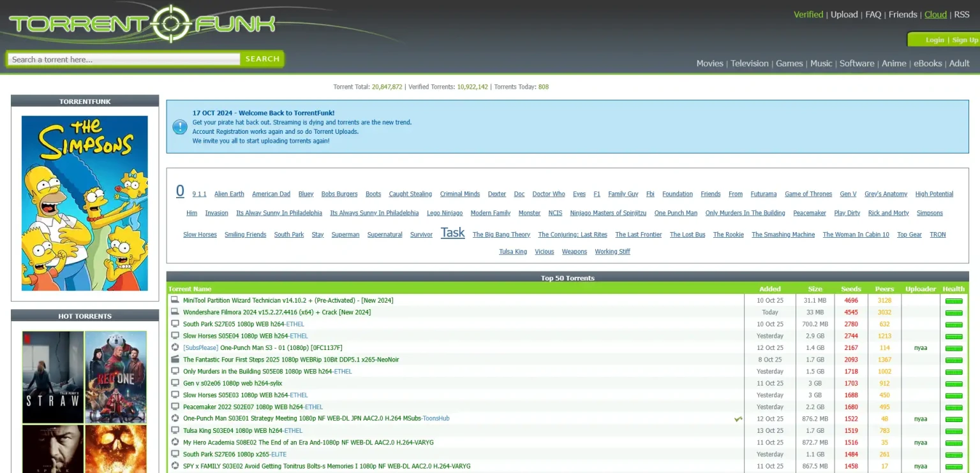This screenshot has width=980, height=473.
Task: Click the TV icon beside Tulsa King S03E04
Action: coord(175,430)
